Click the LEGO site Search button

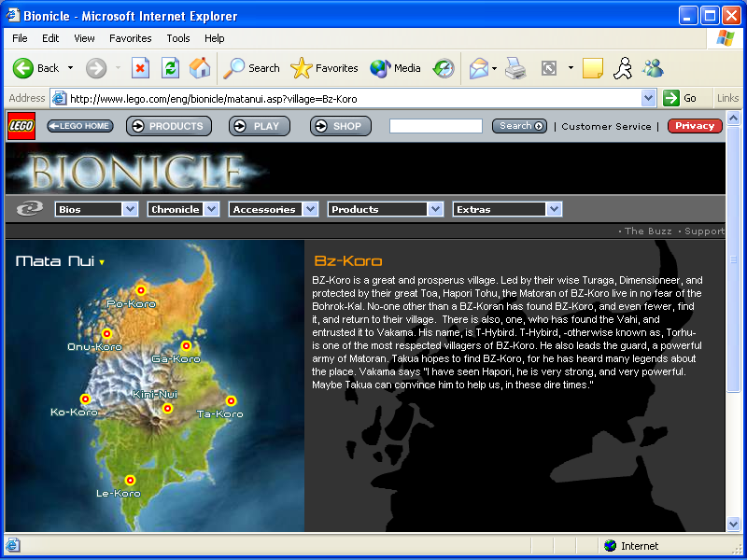[x=519, y=126]
